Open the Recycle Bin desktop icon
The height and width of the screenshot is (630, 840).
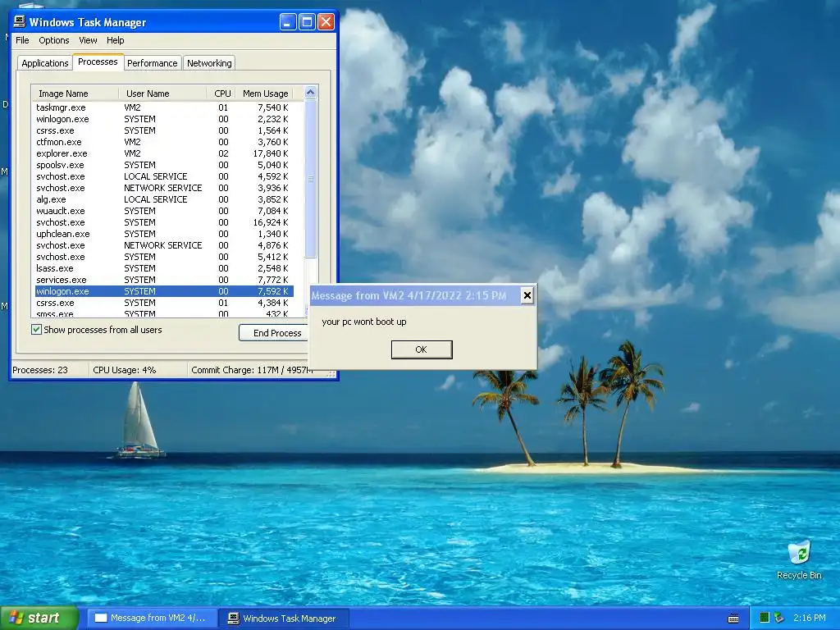click(x=799, y=560)
